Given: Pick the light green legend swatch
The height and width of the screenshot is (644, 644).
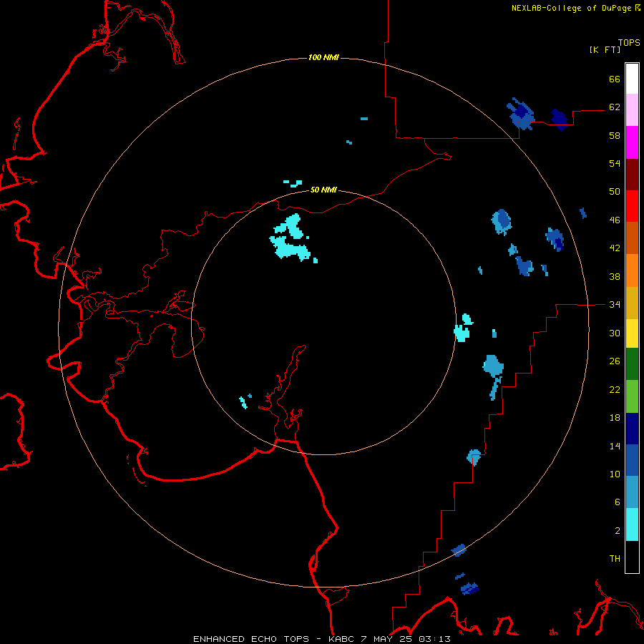Looking at the screenshot, I should point(632,396).
